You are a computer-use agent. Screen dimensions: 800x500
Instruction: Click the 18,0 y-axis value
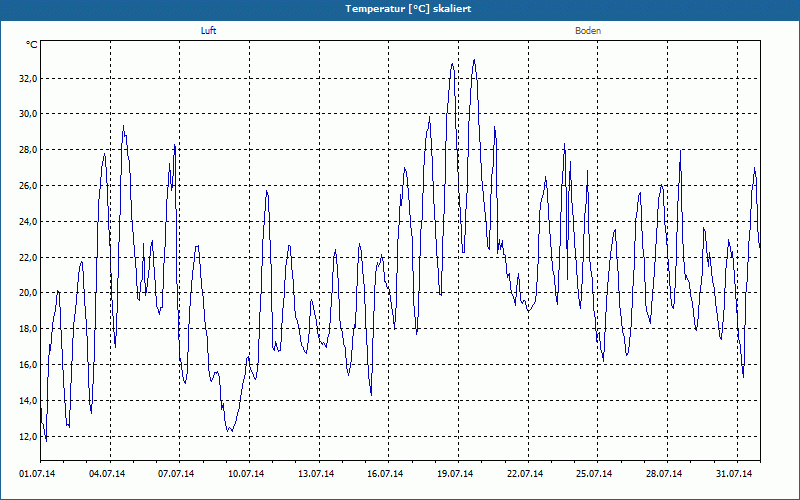(28, 329)
